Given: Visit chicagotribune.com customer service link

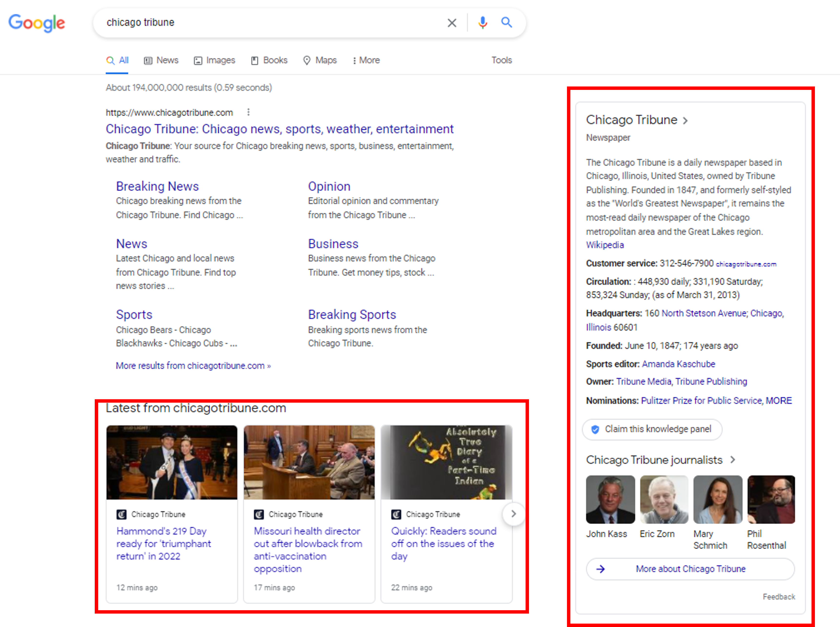Looking at the screenshot, I should coord(746,264).
